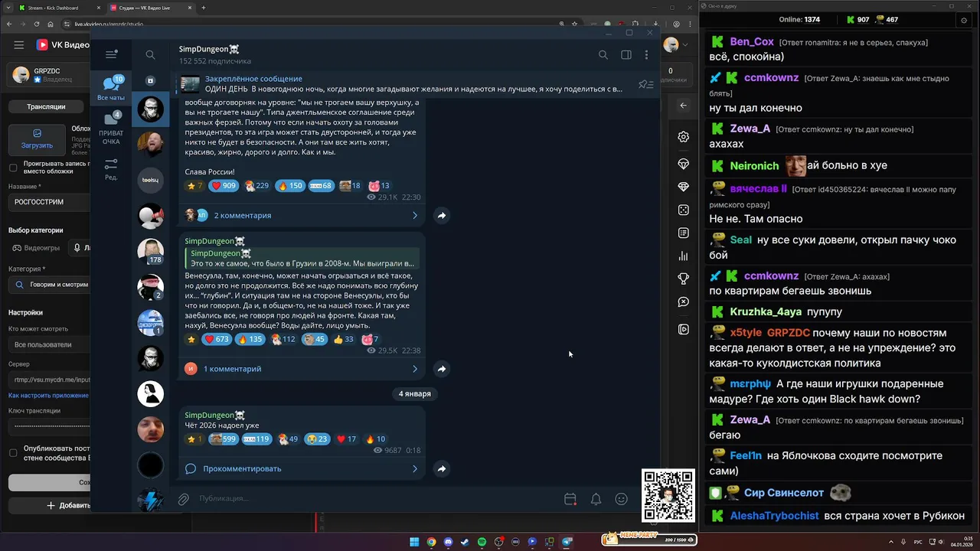Open list icon in VK sidebar
Viewport: 980px width, 551px height.
684,233
